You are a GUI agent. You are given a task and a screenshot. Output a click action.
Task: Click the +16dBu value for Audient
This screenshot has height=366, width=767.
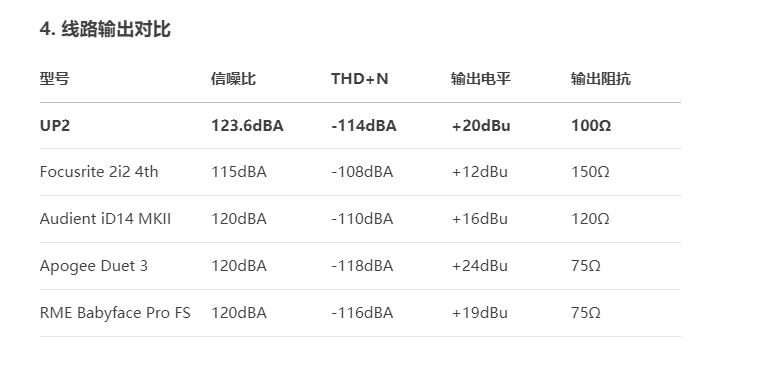click(x=479, y=219)
